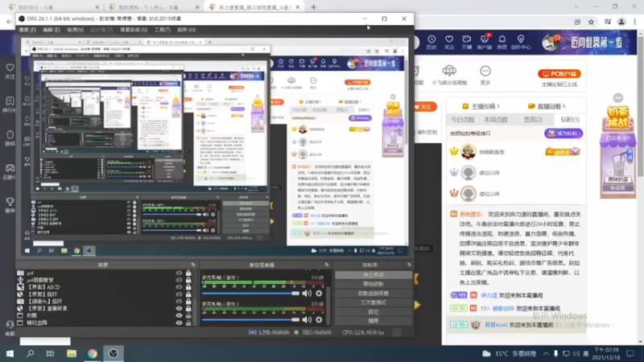Pop out the 來源 dock panel icon

click(193, 265)
